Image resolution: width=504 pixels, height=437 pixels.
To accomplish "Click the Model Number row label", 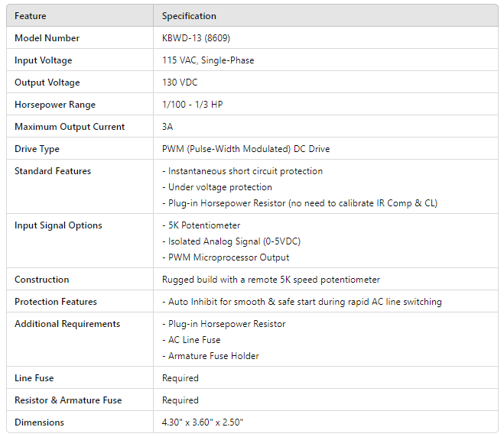I will click(47, 38).
